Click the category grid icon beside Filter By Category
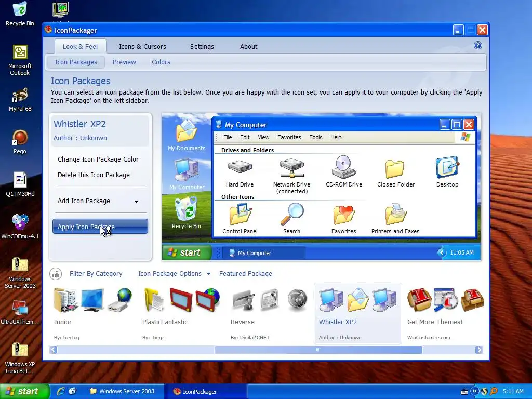Screen dimensions: 532x399 [56, 273]
